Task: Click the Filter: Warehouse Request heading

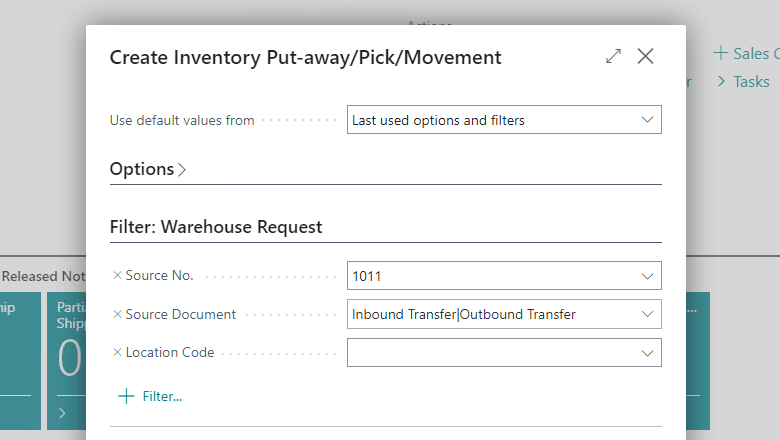Action: pos(216,227)
